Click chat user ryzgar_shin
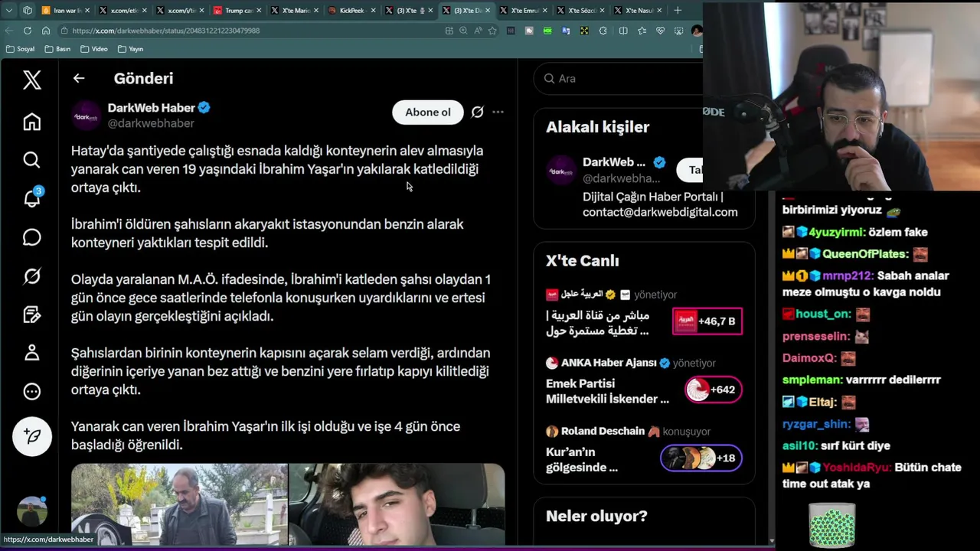This screenshot has height=551, width=980. point(816,424)
